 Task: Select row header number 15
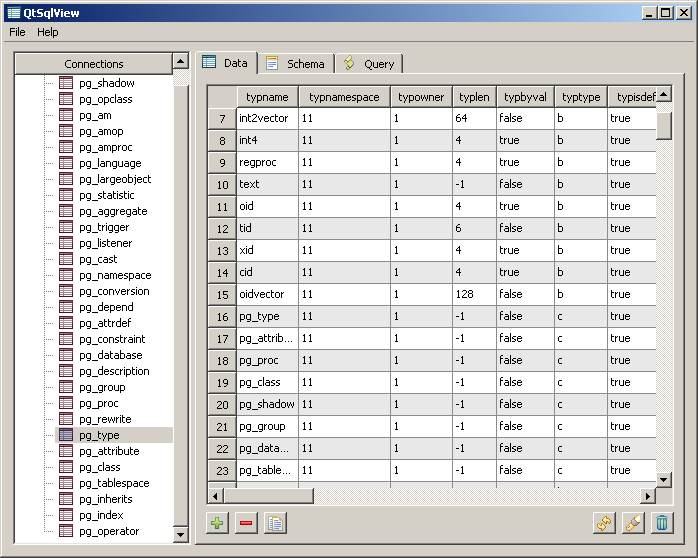[222, 294]
